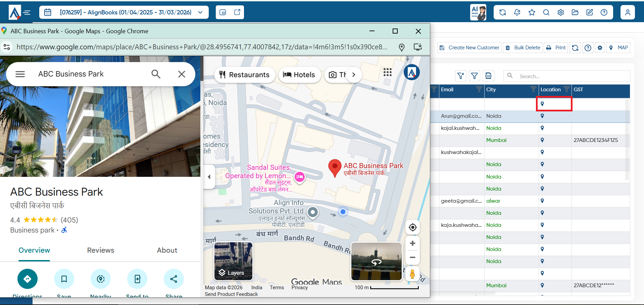The width and height of the screenshot is (644, 305).
Task: Click the clear filter funnel icon
Action: [x=461, y=76]
